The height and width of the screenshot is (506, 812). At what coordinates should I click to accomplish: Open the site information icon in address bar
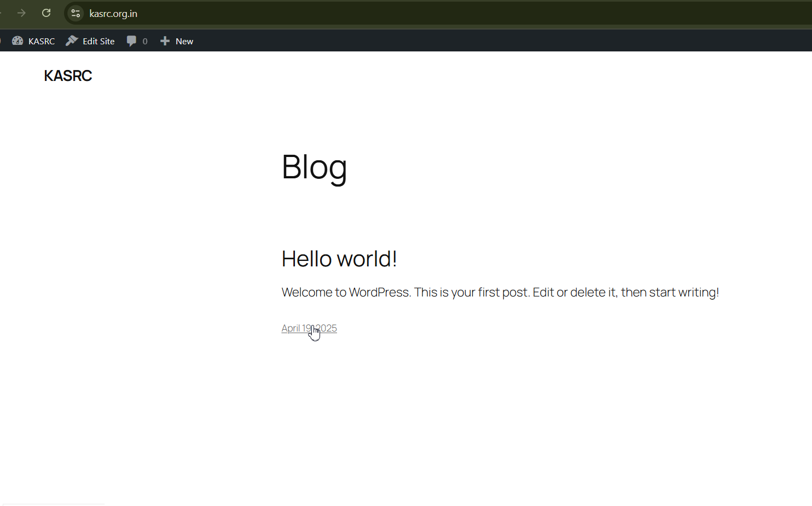coord(76,13)
